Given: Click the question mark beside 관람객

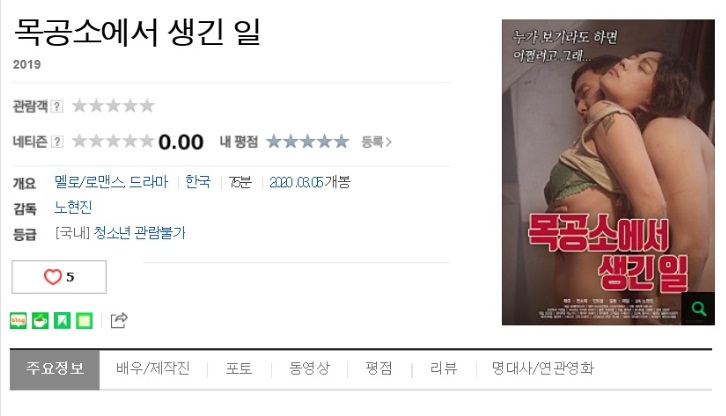Looking at the screenshot, I should point(56,106).
